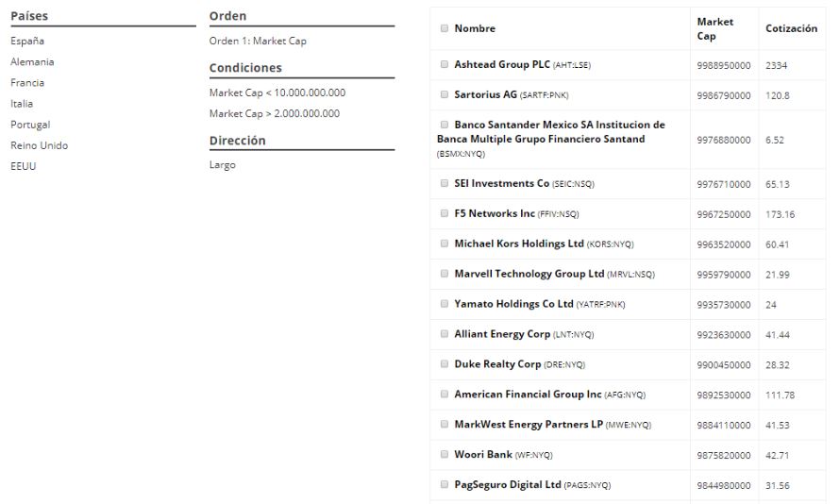Check the Ashtead Group PLC row checkbox
Screen dimensions: 840x504
pos(445,64)
